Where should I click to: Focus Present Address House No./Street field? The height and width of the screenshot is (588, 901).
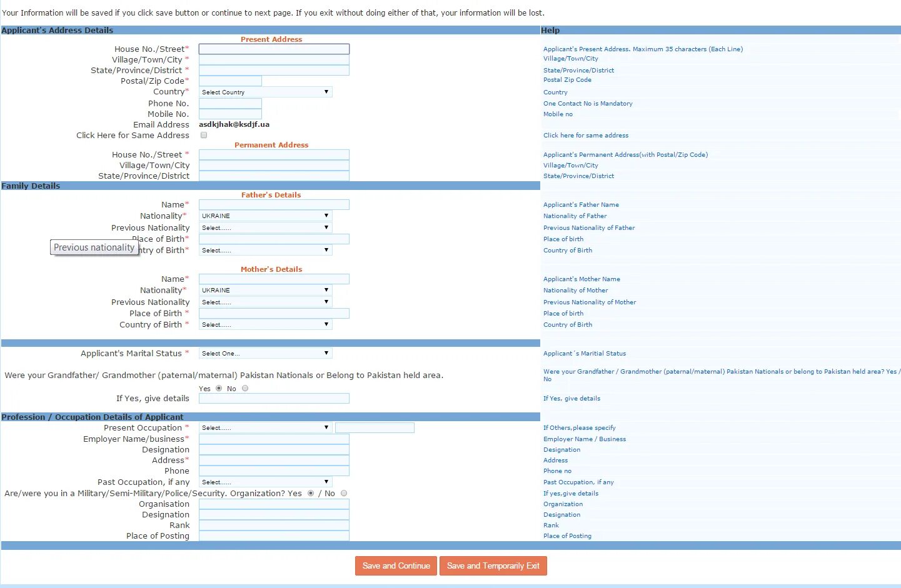(274, 49)
